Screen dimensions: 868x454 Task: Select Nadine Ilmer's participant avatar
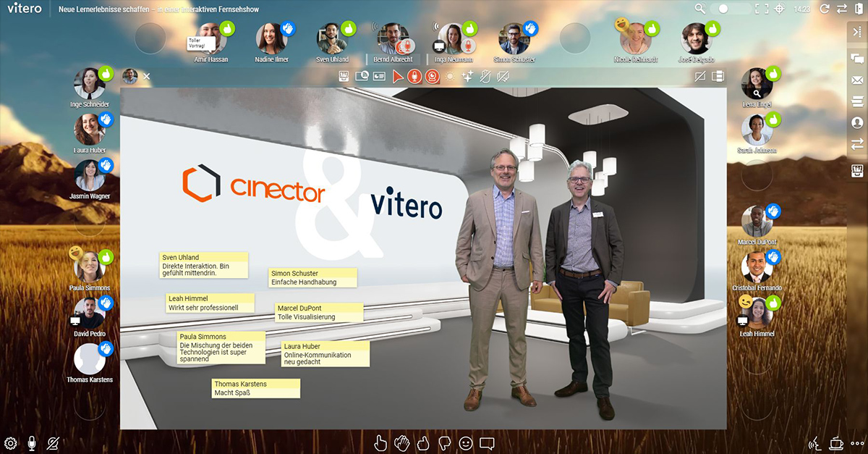(271, 38)
